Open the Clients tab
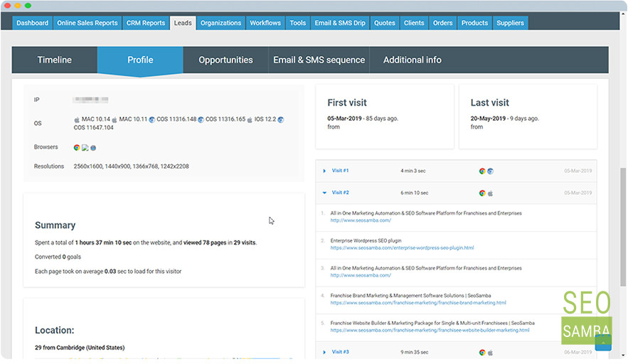This screenshot has width=628, height=364. (414, 23)
